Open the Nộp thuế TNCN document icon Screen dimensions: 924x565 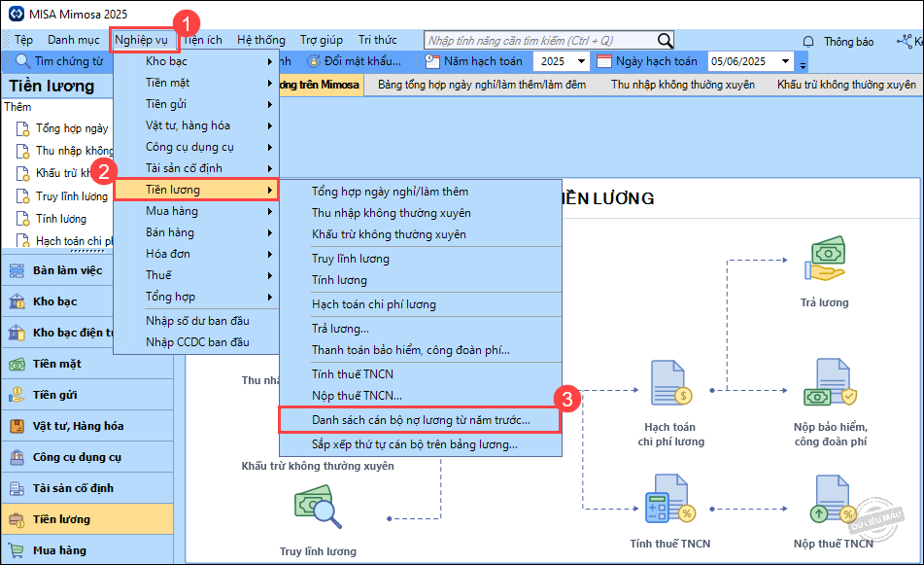tap(834, 499)
